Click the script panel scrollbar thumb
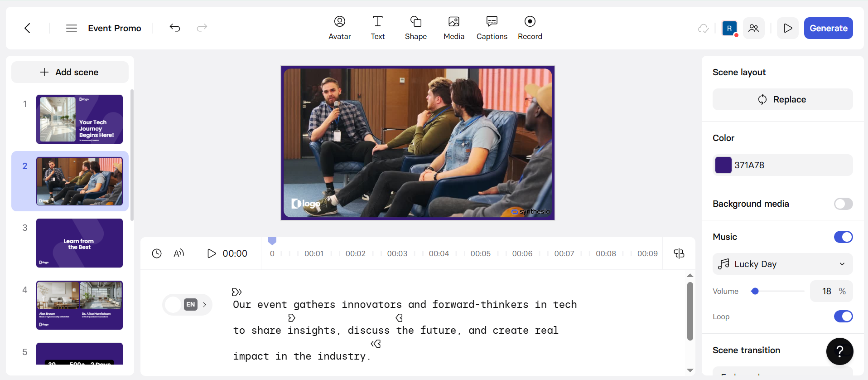Screen dimensions: 868x380 (x=690, y=311)
